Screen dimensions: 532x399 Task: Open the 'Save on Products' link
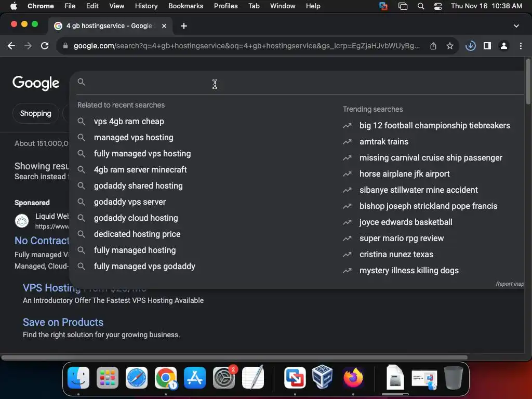click(x=63, y=322)
